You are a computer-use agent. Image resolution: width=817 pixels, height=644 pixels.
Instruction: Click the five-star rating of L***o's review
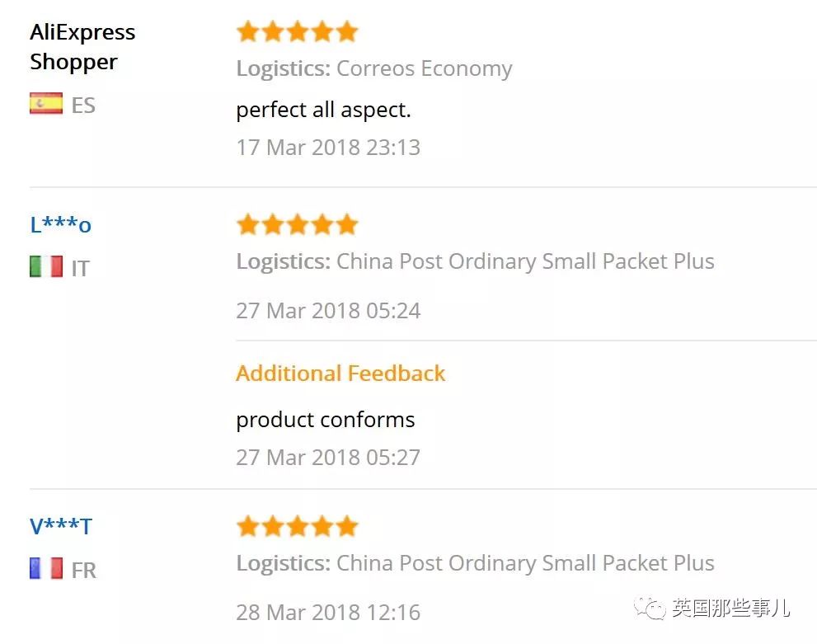(297, 224)
